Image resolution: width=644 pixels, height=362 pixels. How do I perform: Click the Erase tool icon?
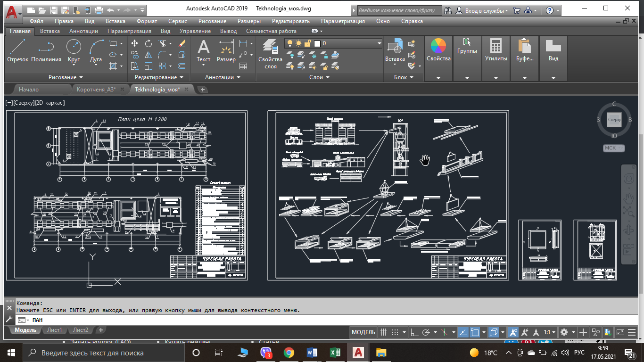[x=182, y=43]
